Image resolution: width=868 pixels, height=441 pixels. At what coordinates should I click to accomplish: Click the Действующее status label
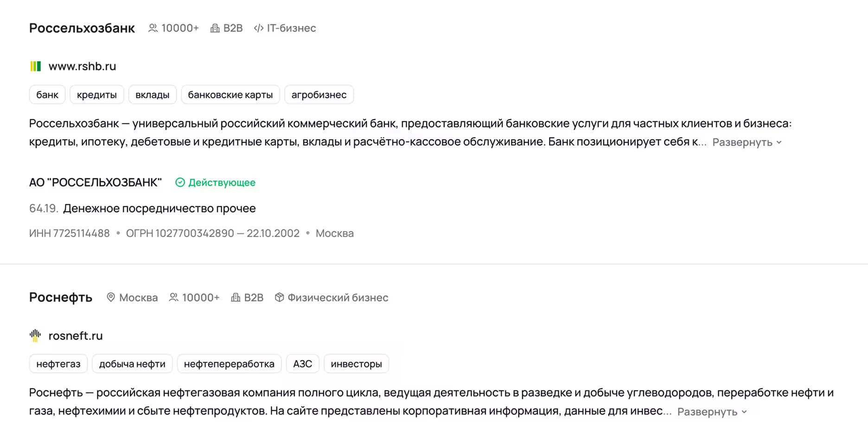[222, 183]
